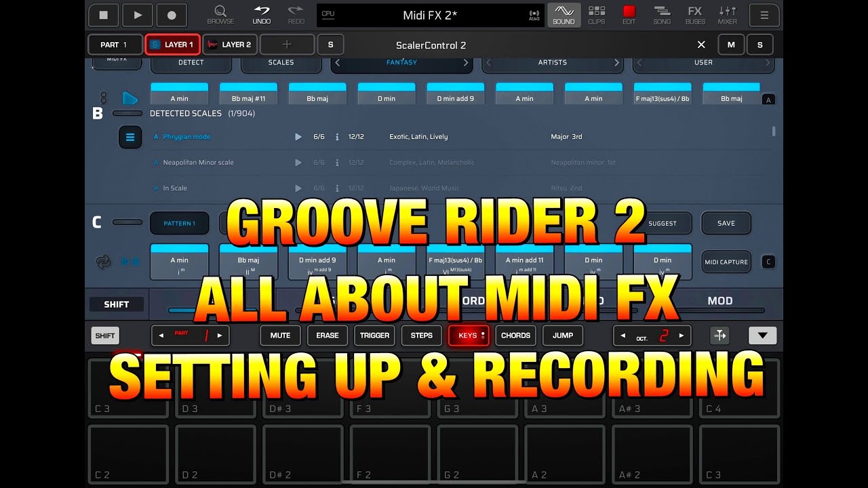Screen dimensions: 868x488
Task: Toggle the M mute button top right
Action: 731,45
